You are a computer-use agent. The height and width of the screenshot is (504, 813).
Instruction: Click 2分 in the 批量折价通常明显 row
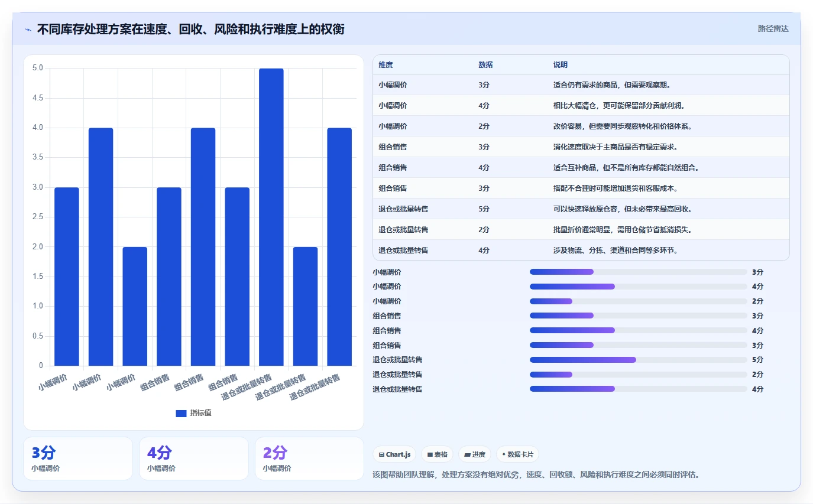[x=484, y=230]
